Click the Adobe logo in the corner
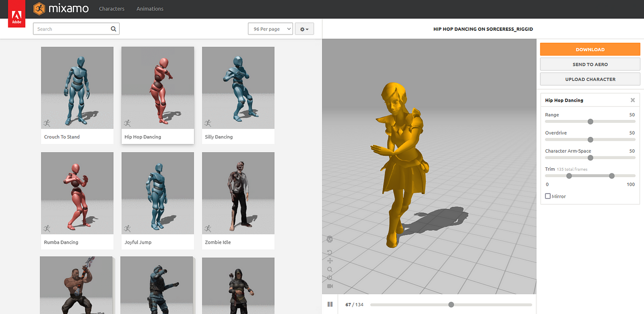The image size is (644, 314). [17, 13]
